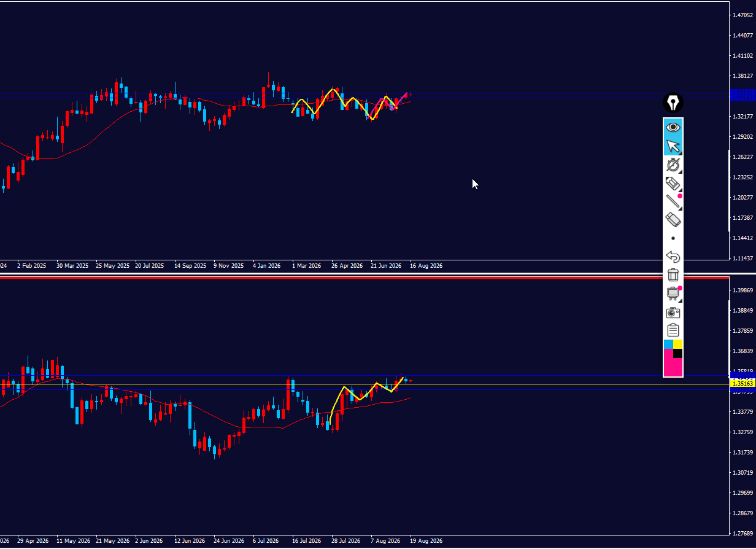Click the 1.47052 price on upper scale
Viewport: 756px width, 549px height.
[742, 15]
